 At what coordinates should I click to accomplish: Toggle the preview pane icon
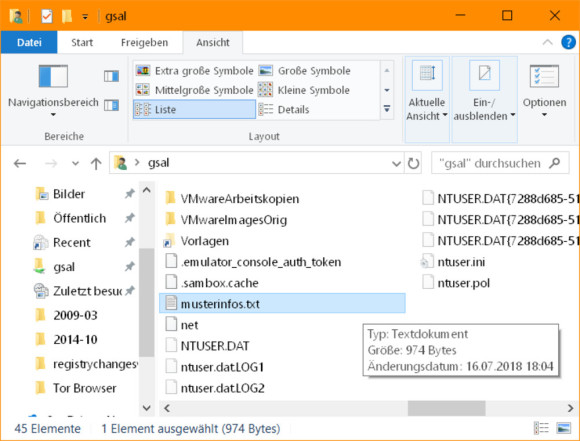(x=111, y=76)
